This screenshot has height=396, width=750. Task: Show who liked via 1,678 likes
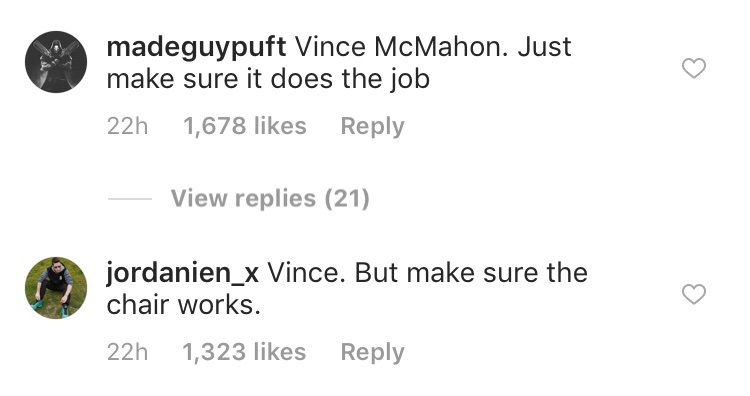(x=245, y=126)
